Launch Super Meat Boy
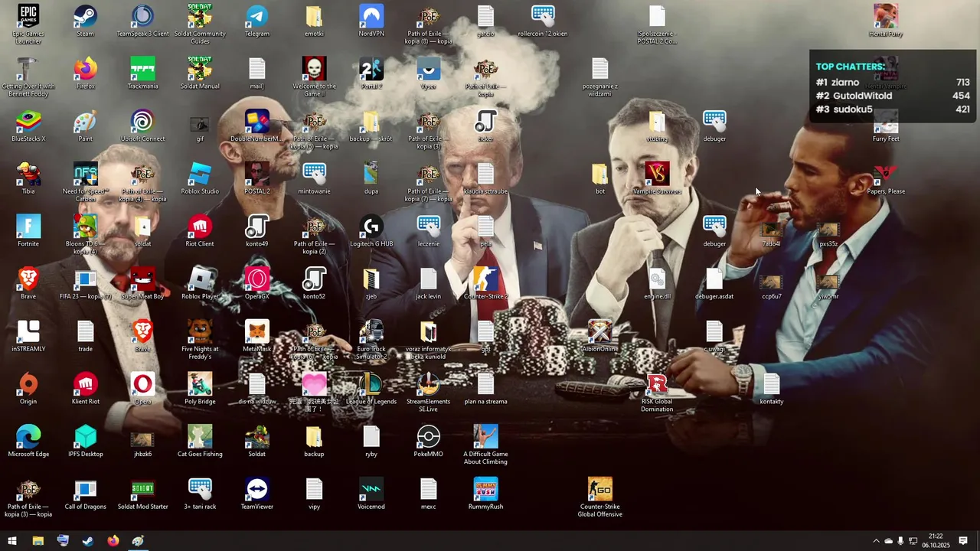This screenshot has width=980, height=551. [x=142, y=284]
